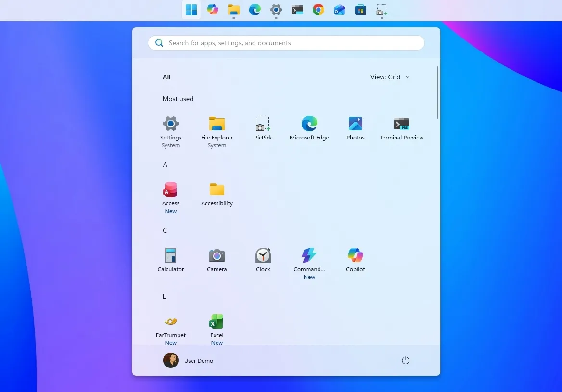Open the Access app
This screenshot has width=562, height=392.
(171, 198)
